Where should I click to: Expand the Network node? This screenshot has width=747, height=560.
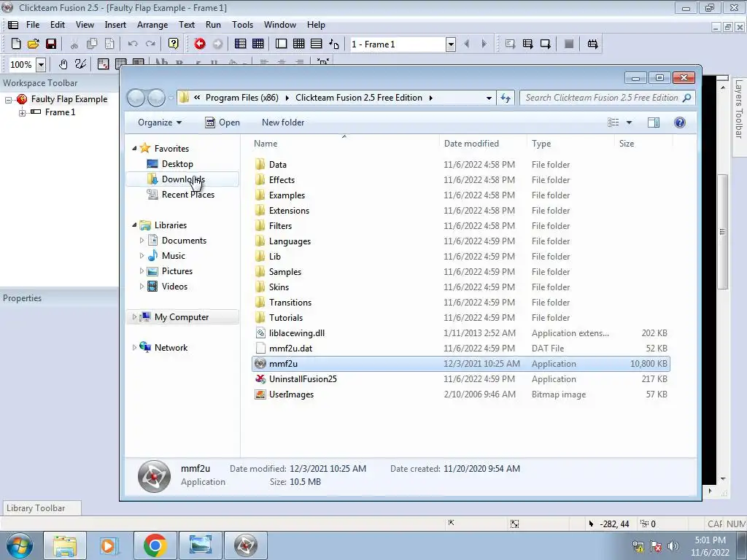pos(134,348)
